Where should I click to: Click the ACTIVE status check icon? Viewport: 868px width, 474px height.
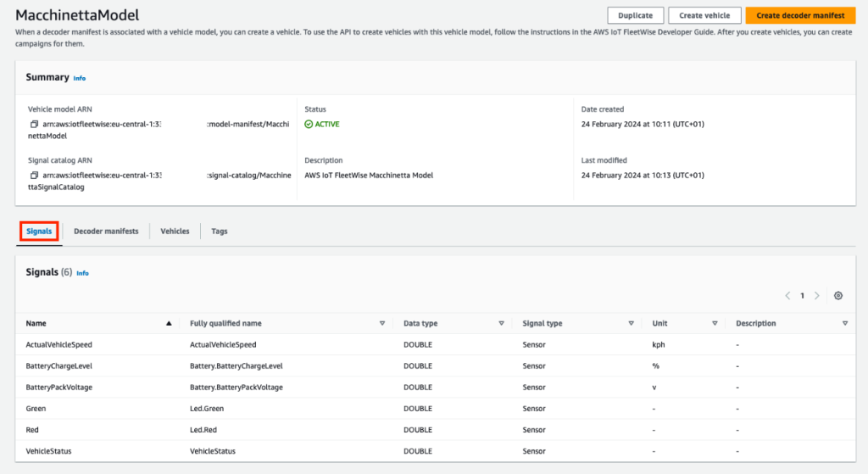click(x=309, y=125)
